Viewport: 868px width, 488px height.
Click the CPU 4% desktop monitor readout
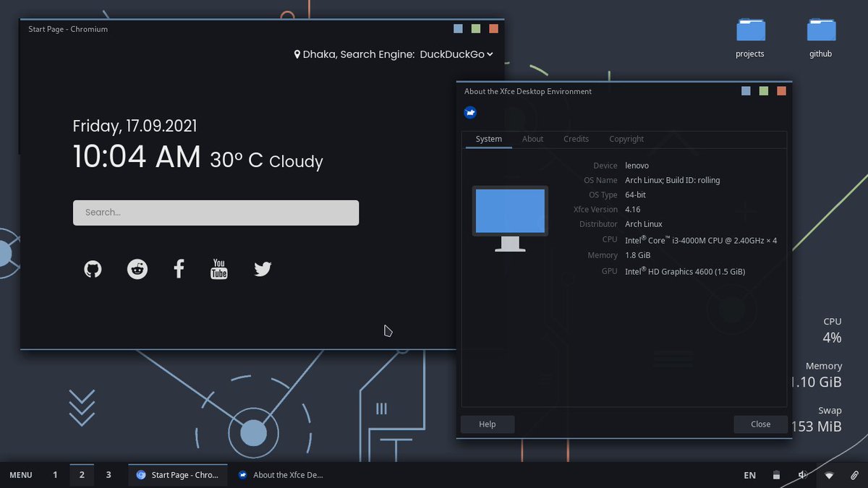pyautogui.click(x=832, y=330)
